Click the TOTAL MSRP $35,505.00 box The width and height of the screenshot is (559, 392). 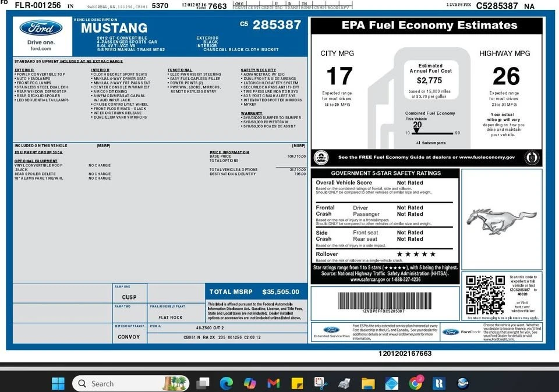tap(256, 291)
